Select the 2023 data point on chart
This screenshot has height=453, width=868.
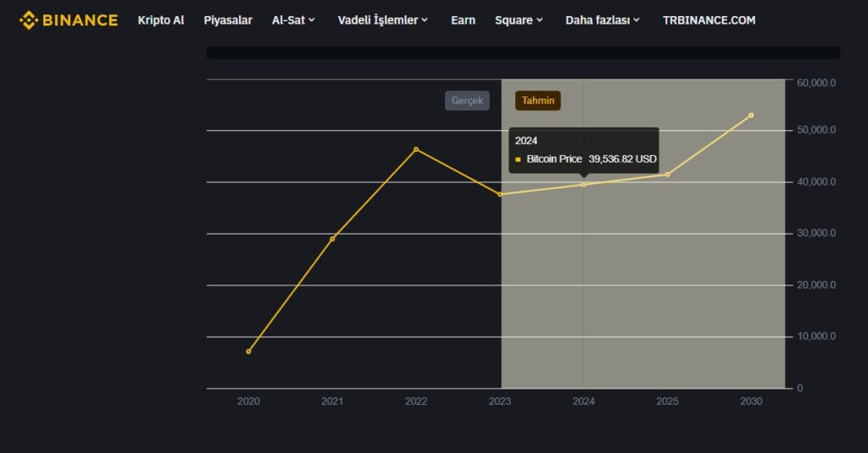(500, 195)
